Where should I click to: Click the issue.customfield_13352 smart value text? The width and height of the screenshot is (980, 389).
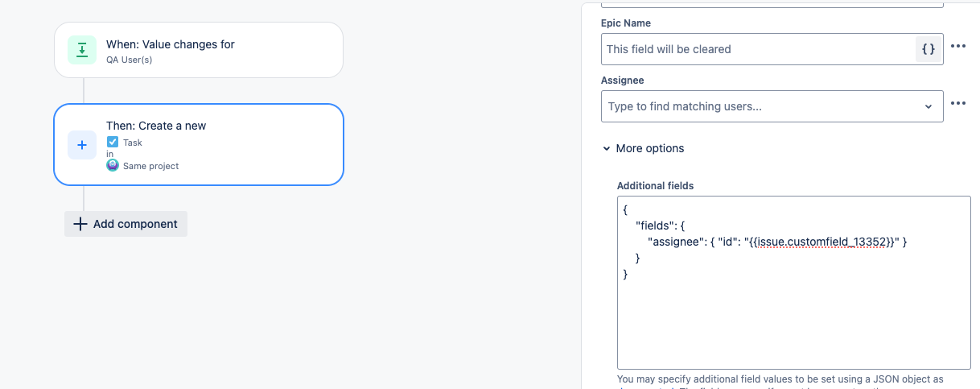(820, 241)
